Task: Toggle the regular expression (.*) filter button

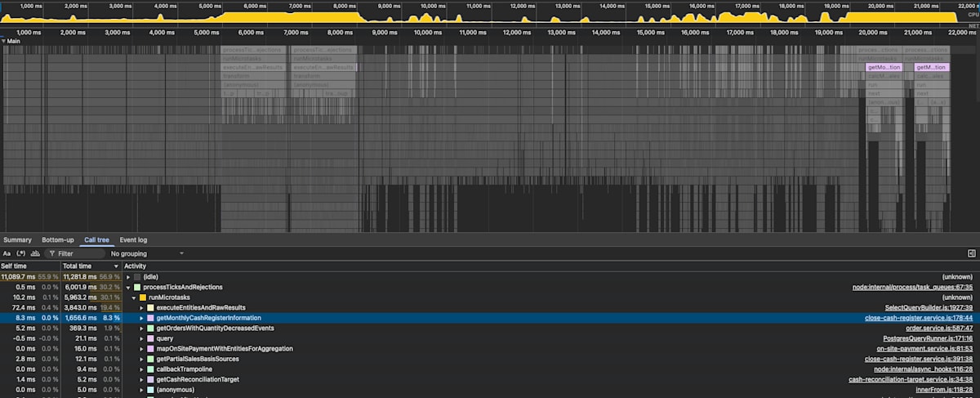Action: pyautogui.click(x=21, y=253)
